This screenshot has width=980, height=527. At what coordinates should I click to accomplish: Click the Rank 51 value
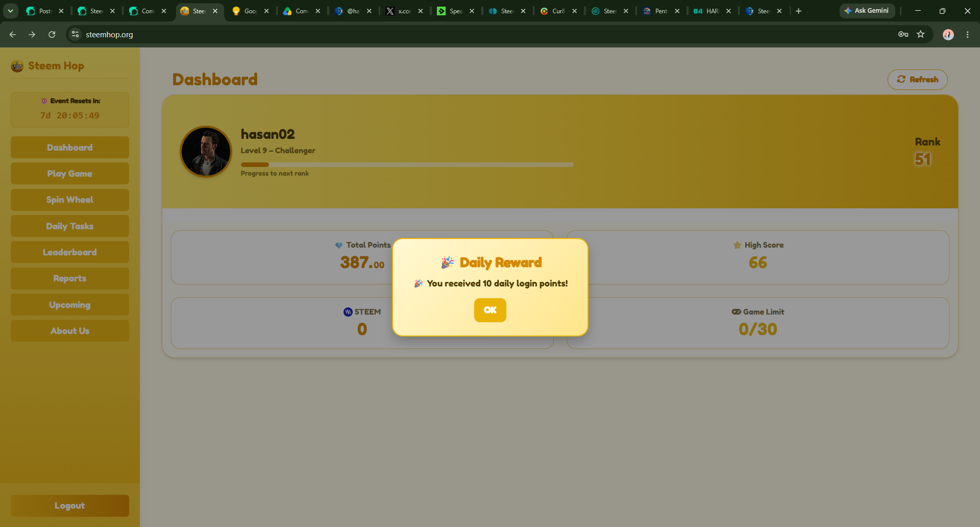[923, 159]
